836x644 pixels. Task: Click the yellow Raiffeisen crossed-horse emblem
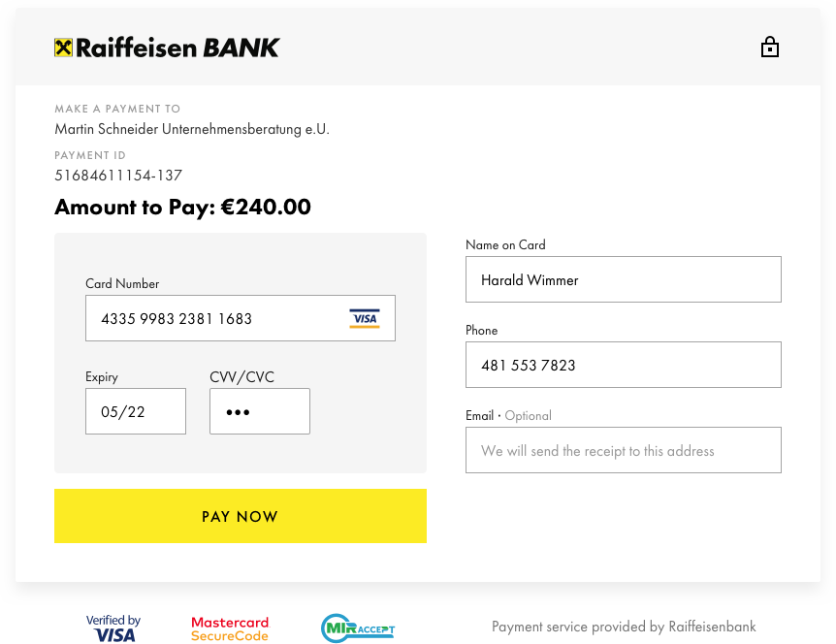click(63, 48)
